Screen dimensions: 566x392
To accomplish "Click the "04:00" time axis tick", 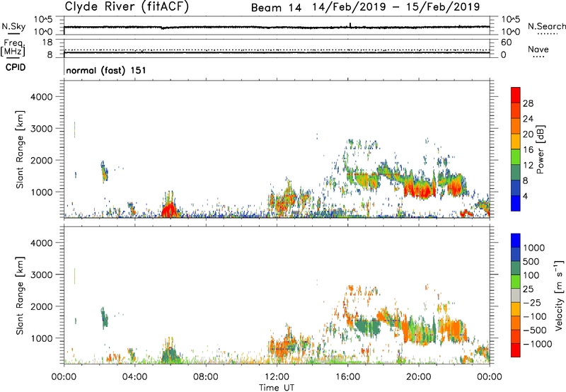I will 135,377.
